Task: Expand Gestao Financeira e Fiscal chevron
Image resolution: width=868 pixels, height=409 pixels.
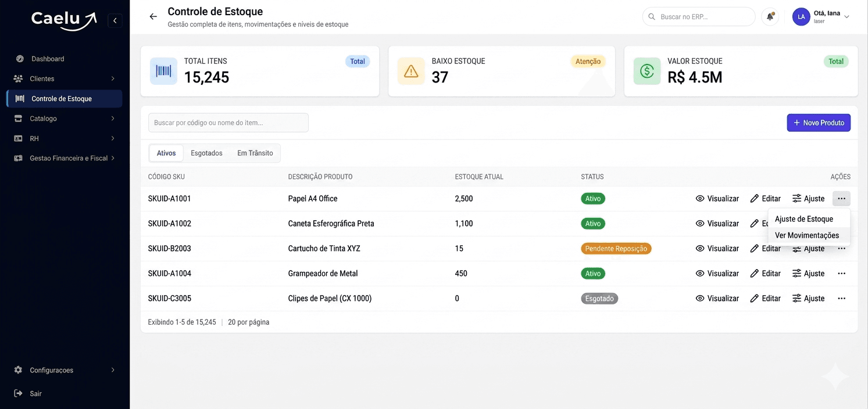Action: click(113, 158)
